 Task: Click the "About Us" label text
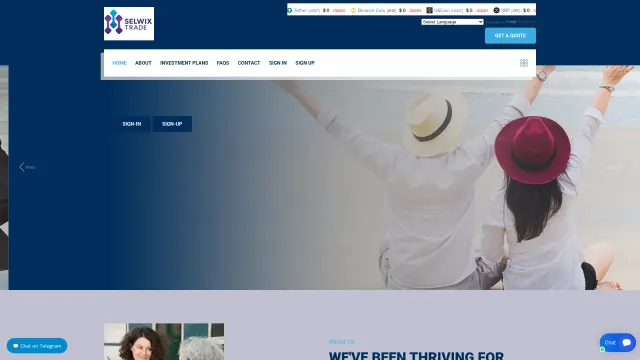click(x=342, y=341)
